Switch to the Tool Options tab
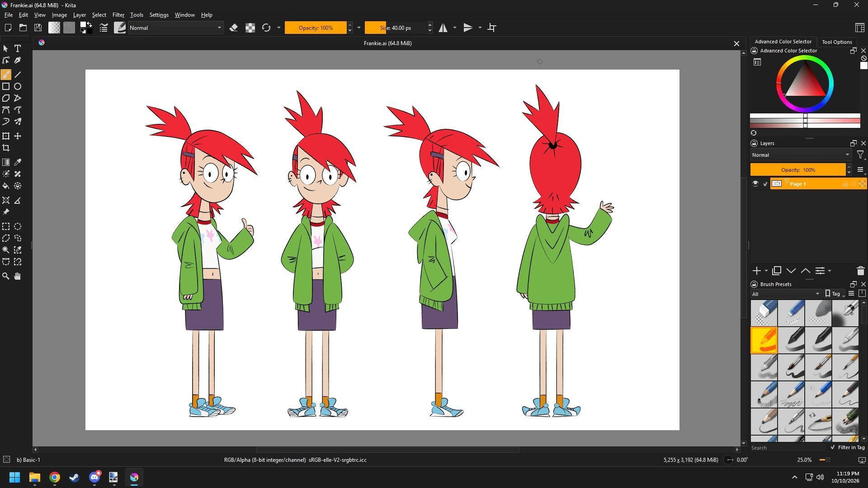 click(x=837, y=42)
